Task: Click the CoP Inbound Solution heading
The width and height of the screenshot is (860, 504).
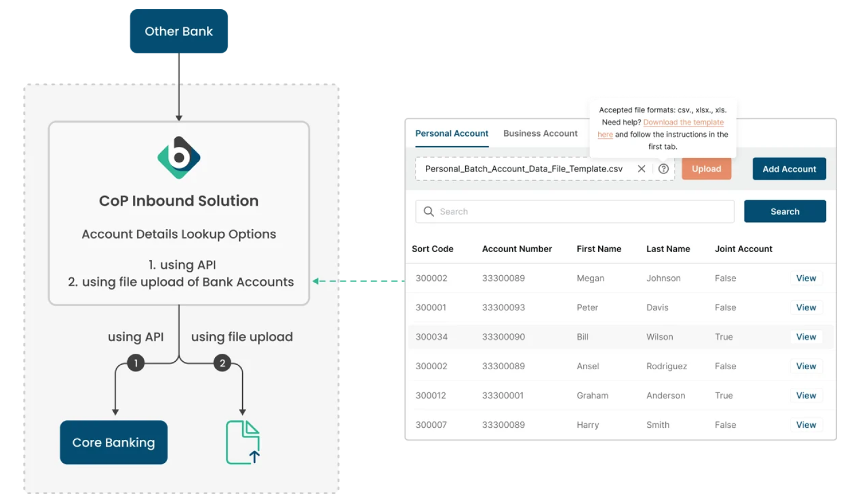Action: click(x=179, y=201)
